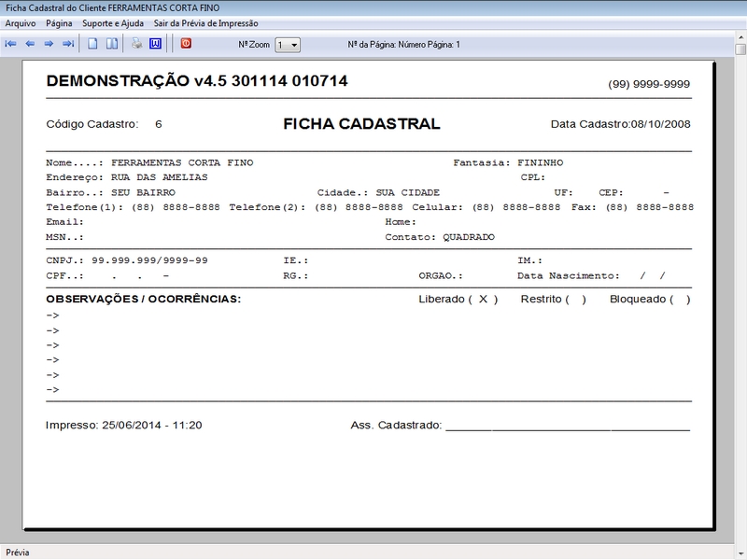
Task: Click the name FERRAMENTAS CORTA FINO
Action: (182, 162)
